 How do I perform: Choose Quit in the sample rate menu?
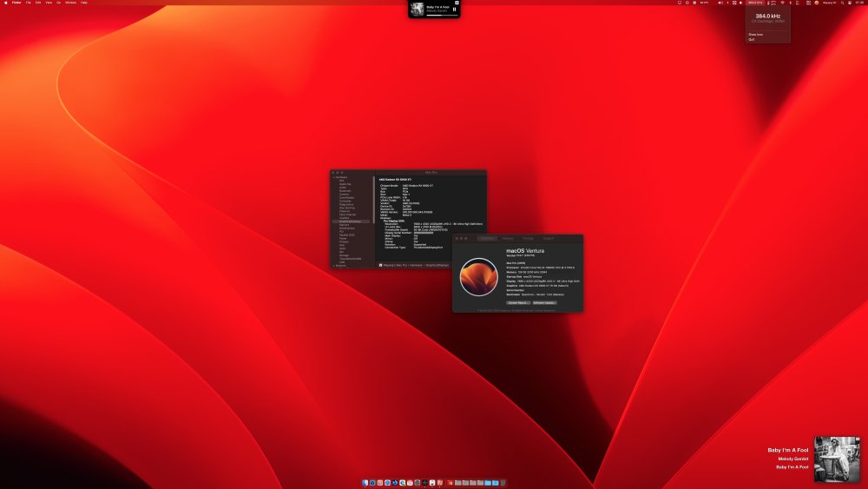pos(751,39)
